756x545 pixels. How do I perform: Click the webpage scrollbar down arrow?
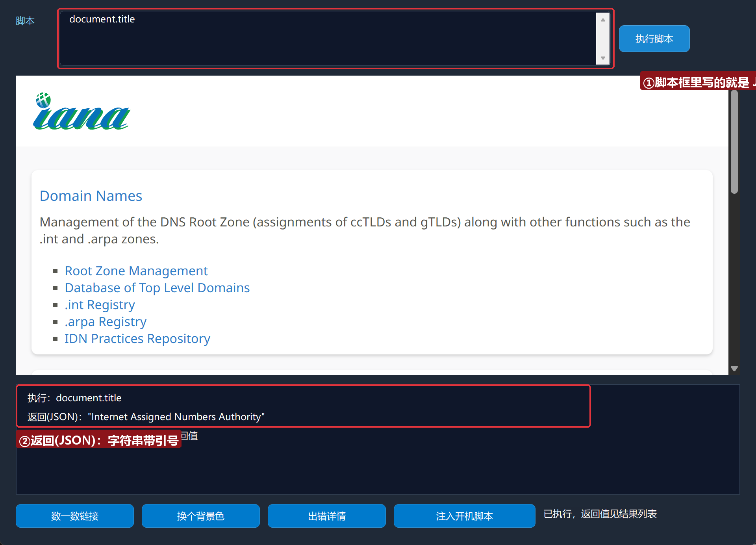734,369
